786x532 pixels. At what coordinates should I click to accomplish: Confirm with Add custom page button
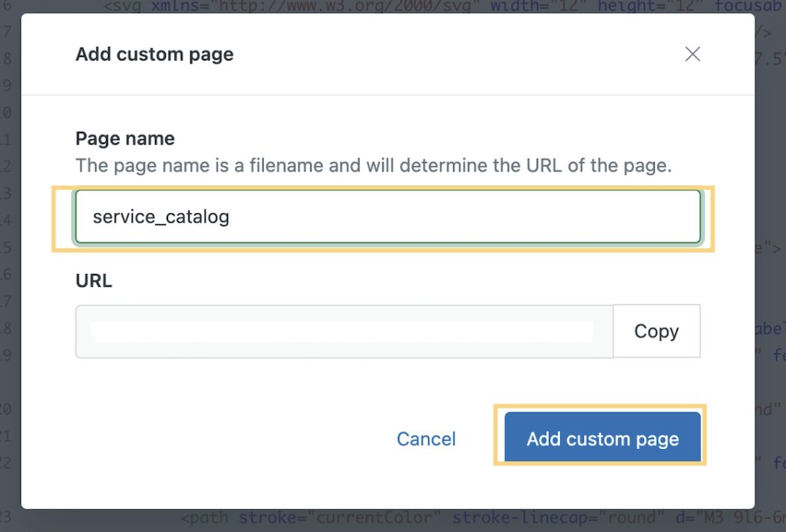(603, 437)
